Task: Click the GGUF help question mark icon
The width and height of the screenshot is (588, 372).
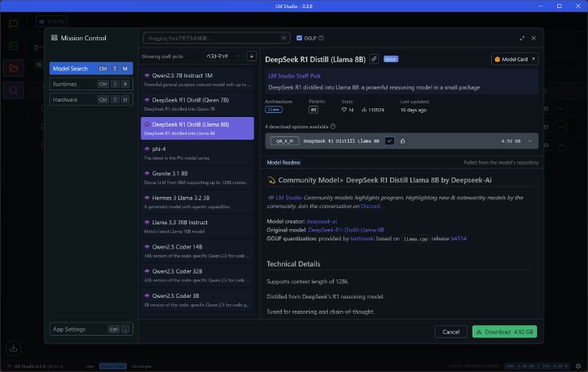Action: (321, 38)
